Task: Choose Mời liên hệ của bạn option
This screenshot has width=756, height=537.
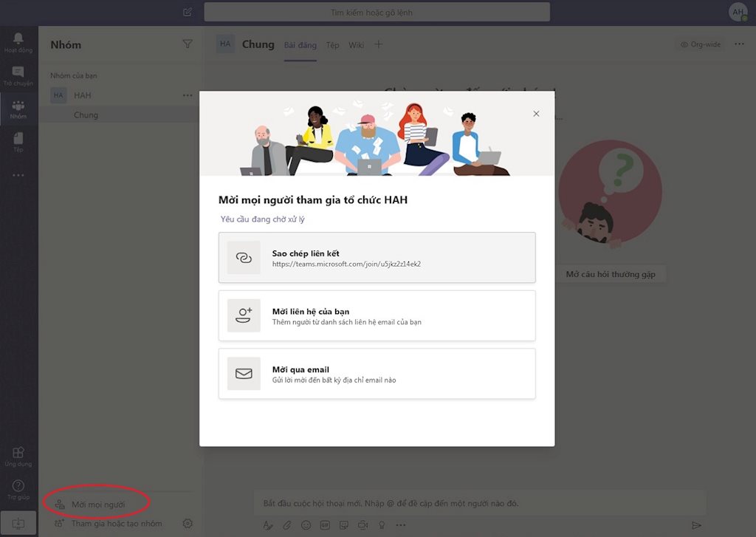Action: (x=377, y=315)
